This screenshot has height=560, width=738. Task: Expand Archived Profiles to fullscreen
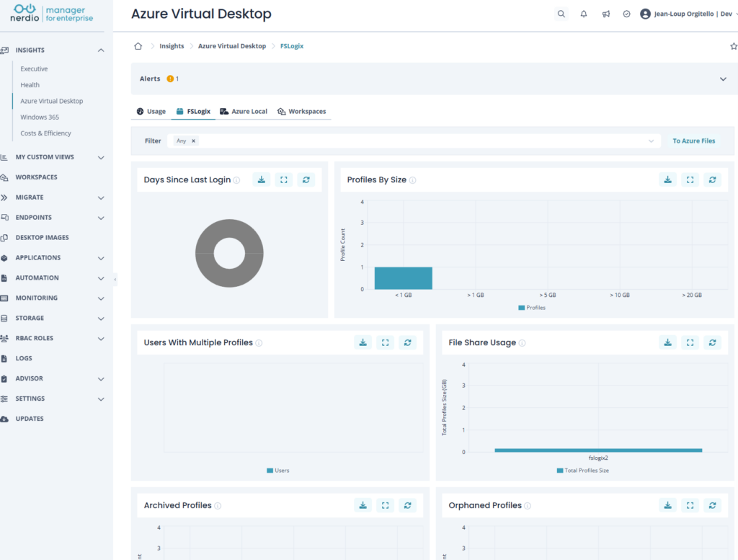tap(385, 505)
